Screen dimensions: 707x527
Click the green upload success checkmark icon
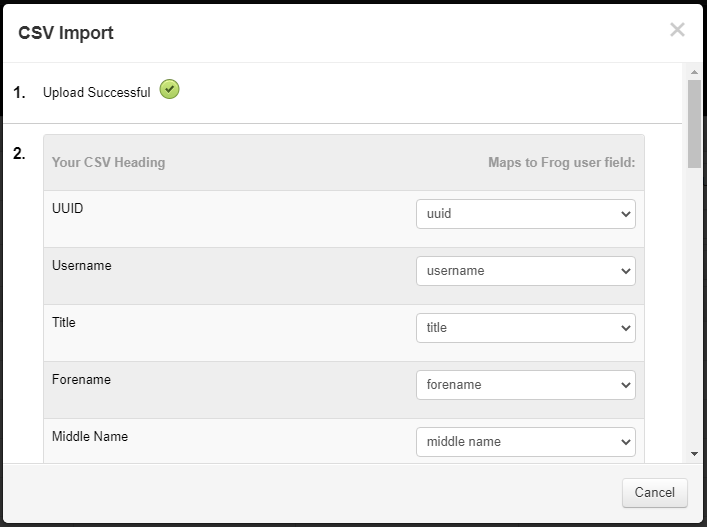coord(170,89)
